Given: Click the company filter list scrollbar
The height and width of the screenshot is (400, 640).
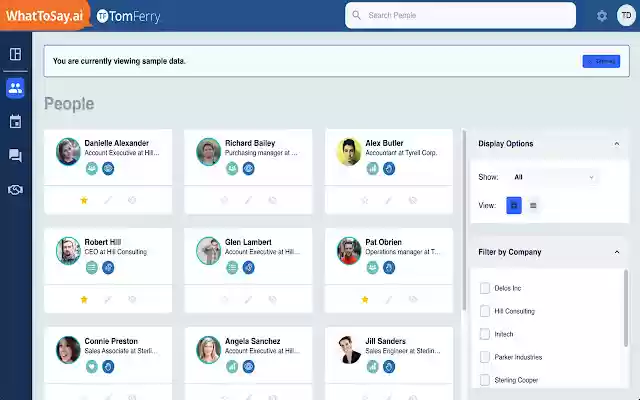Looking at the screenshot, I should (626, 308).
